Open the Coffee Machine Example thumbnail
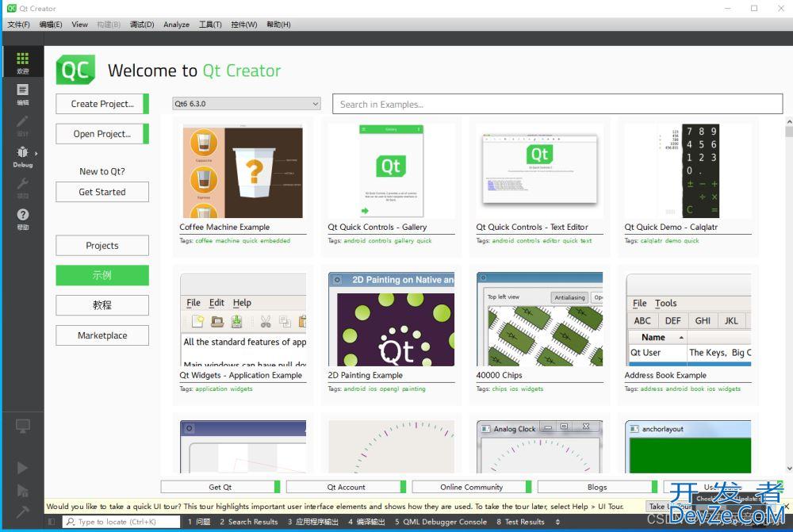The image size is (793, 532). (243, 172)
